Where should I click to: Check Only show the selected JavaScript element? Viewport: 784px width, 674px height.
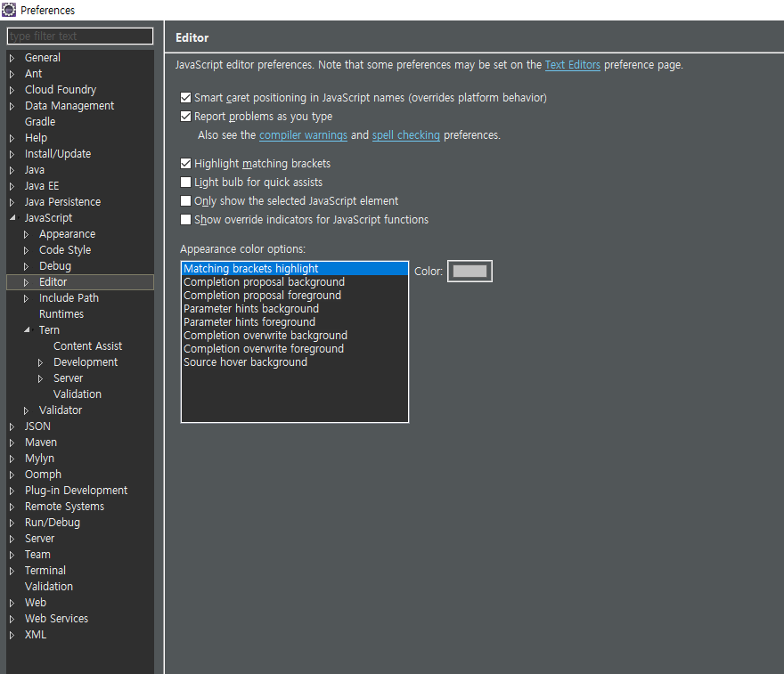[x=185, y=201]
